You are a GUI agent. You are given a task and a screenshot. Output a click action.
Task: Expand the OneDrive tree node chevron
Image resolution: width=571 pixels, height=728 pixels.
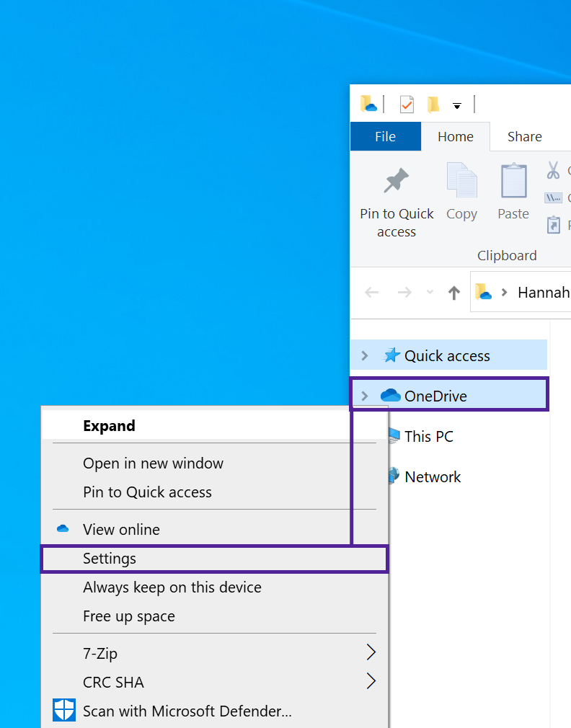click(x=364, y=396)
